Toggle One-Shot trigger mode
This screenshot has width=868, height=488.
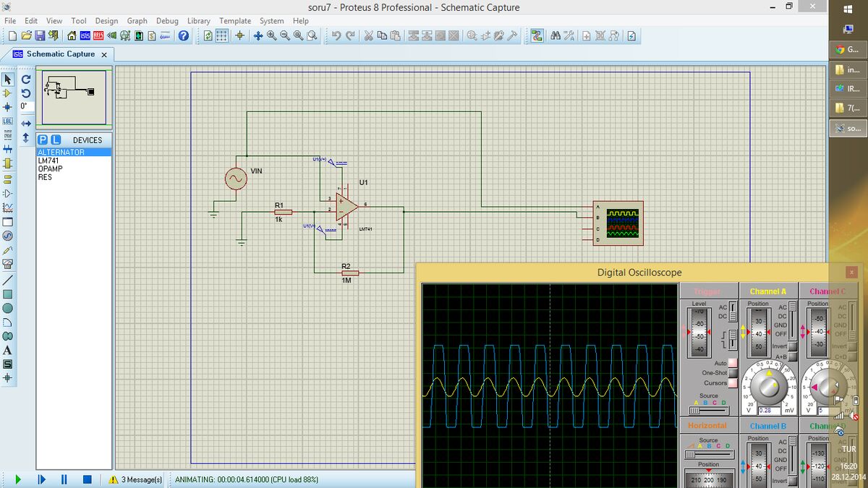coord(733,373)
